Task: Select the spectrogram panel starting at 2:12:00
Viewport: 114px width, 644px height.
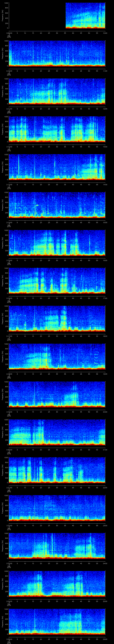Action: click(x=57, y=129)
